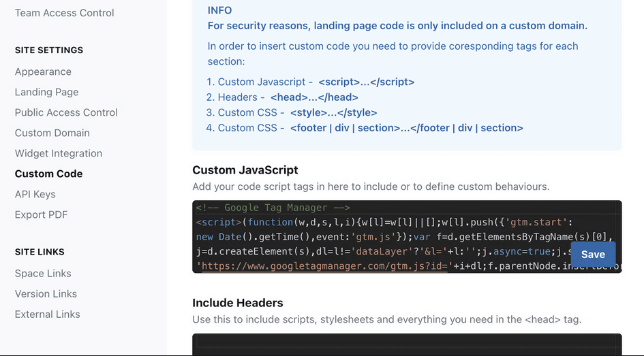This screenshot has height=356, width=644.
Task: Click the <script>...</script> tag example in info box
Action: point(366,82)
